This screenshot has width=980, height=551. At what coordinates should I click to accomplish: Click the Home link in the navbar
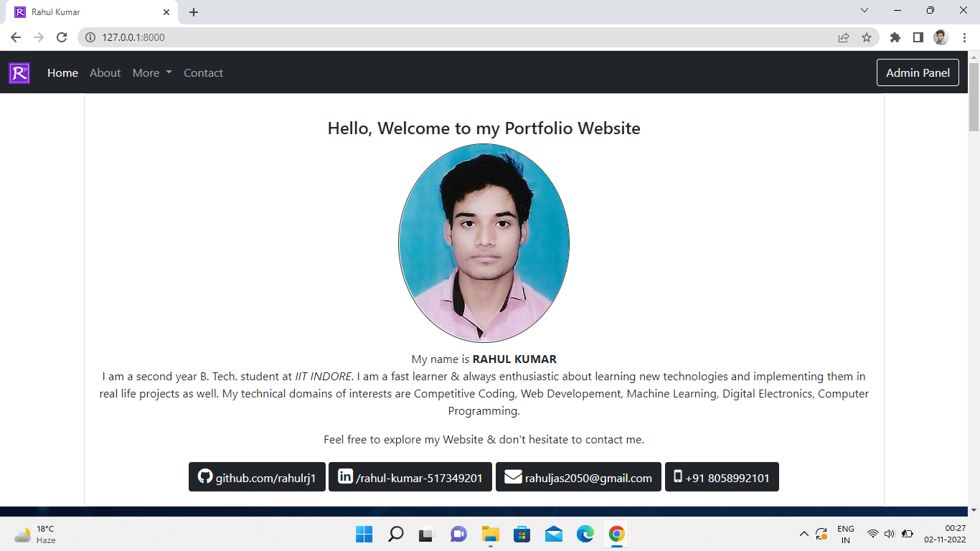(62, 72)
